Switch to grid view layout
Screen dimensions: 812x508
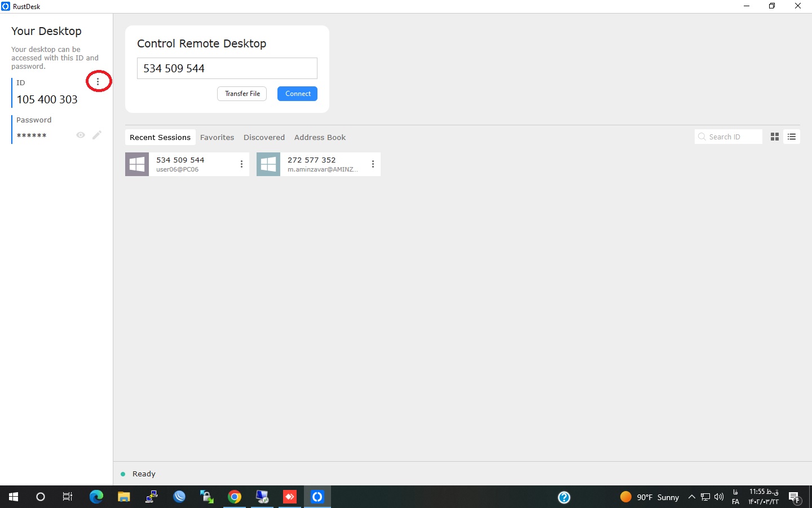(x=775, y=137)
